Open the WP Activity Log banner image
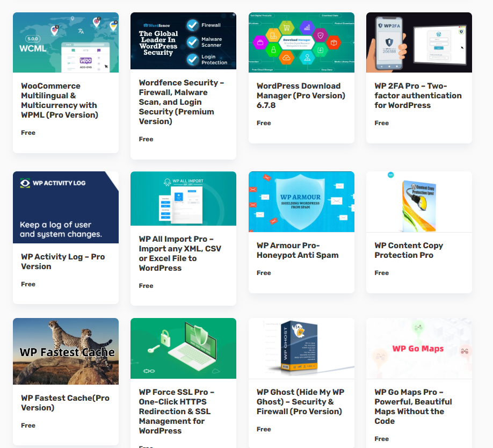The image size is (493, 448). (x=66, y=207)
